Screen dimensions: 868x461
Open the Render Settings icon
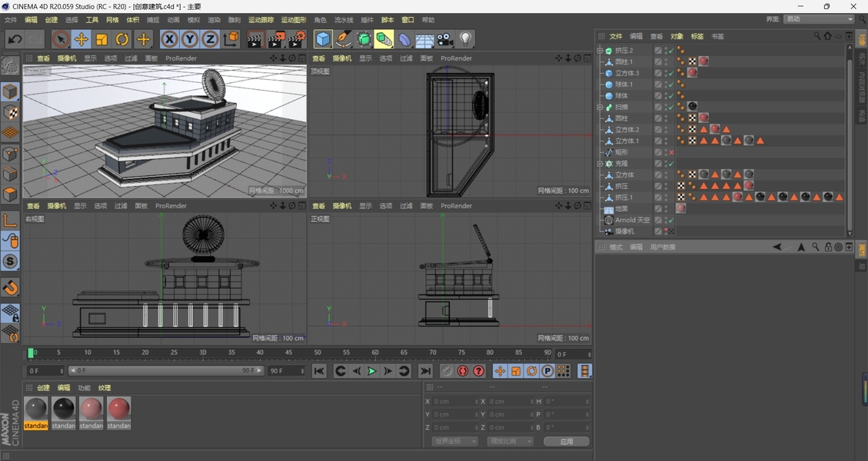coord(296,39)
